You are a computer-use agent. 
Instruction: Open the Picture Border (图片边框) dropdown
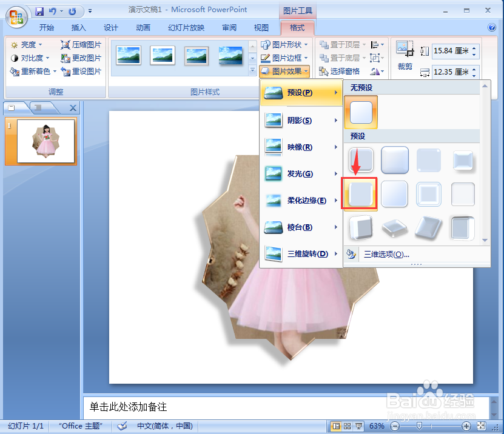pos(284,58)
